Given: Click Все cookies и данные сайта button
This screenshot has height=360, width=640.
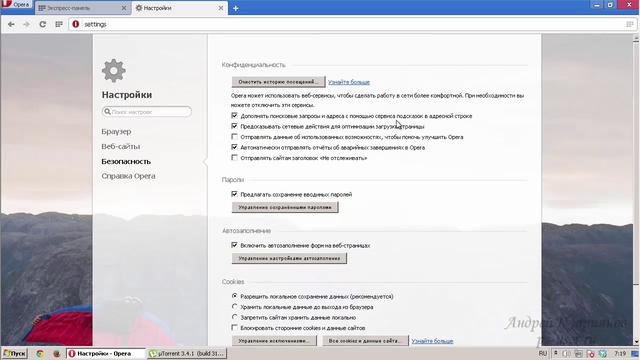Looking at the screenshot, I should tap(365, 340).
